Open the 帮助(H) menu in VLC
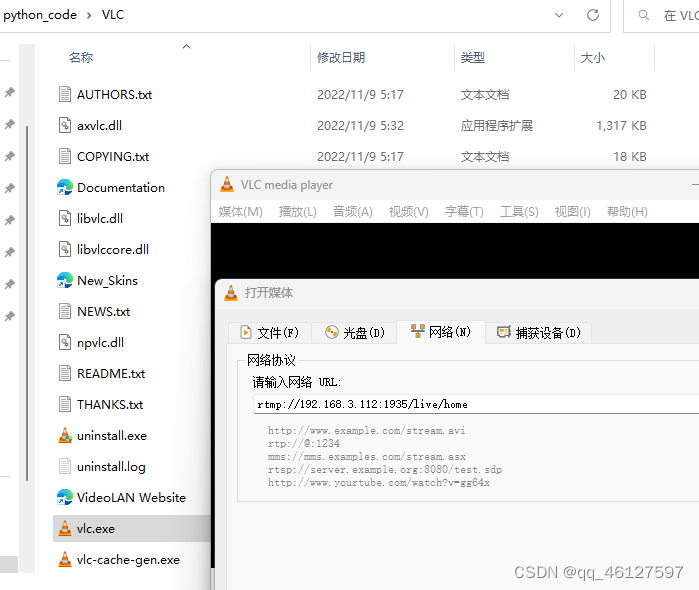 627,211
